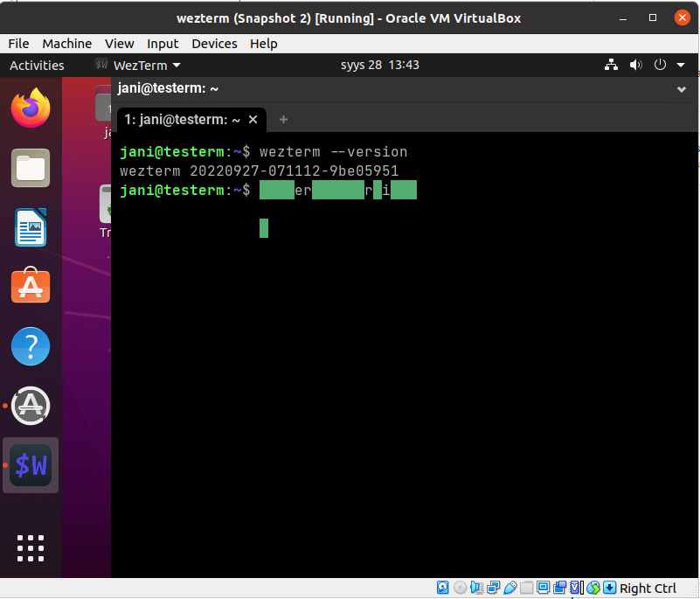Open the system menu power dropdown
This screenshot has width=700, height=599.
[x=666, y=66]
